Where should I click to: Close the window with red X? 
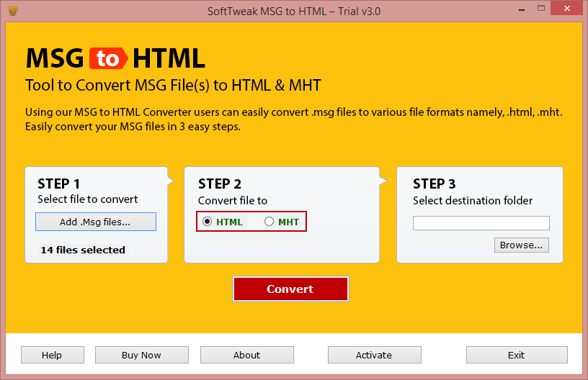point(566,8)
